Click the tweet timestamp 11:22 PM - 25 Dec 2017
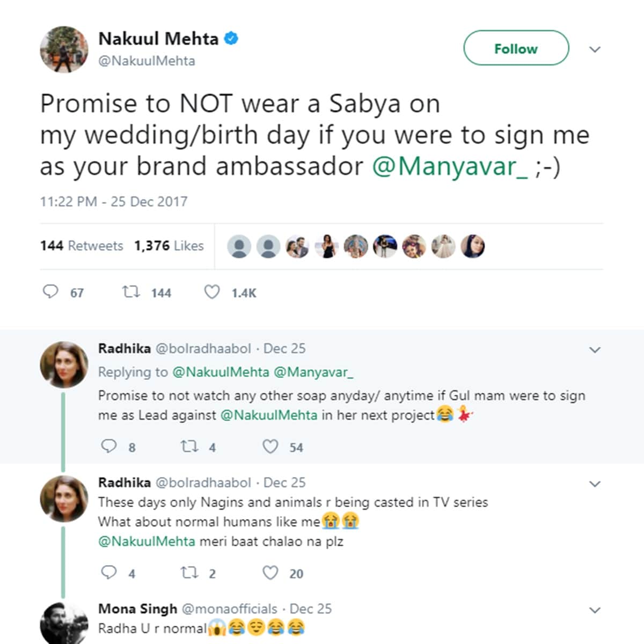 click(x=114, y=202)
